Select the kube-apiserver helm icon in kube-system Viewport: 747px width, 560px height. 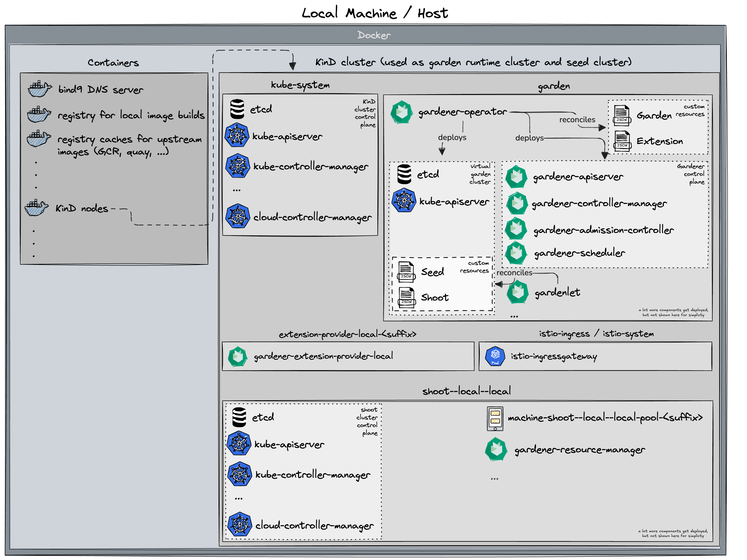pos(237,135)
